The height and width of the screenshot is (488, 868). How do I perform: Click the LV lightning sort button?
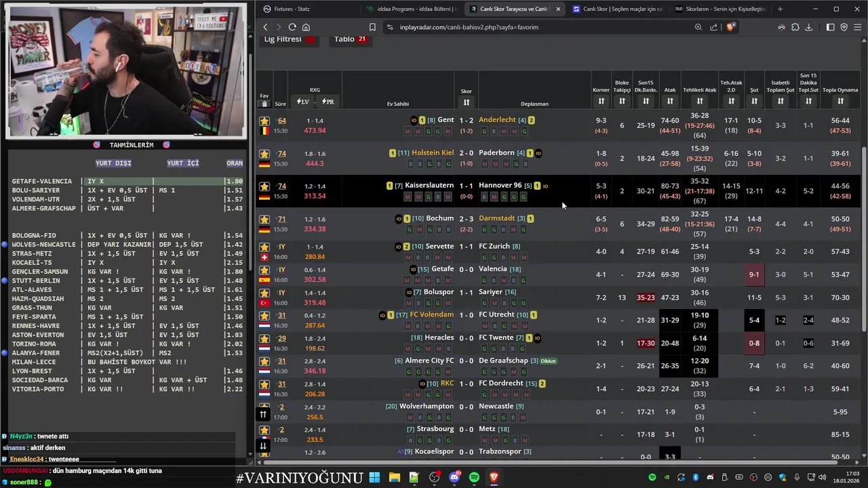point(302,102)
